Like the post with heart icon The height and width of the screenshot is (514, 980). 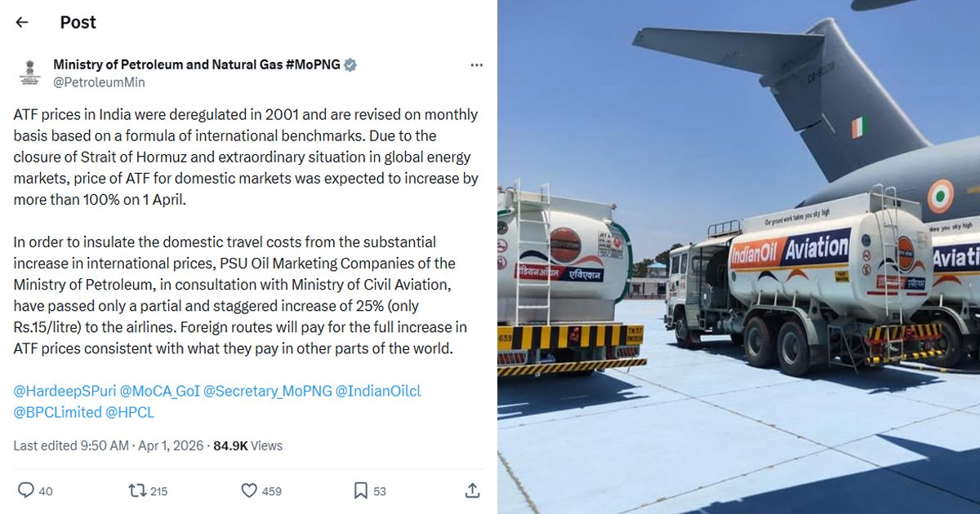point(250,490)
